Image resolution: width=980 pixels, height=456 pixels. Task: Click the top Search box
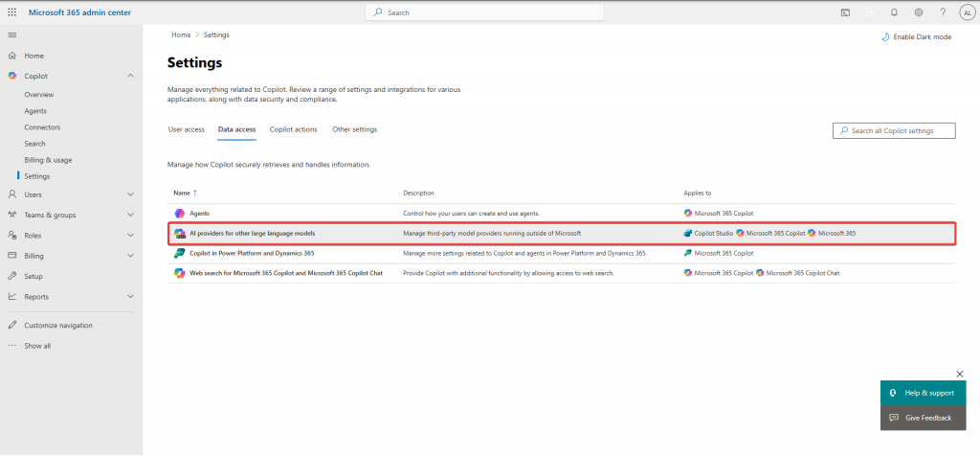(485, 12)
